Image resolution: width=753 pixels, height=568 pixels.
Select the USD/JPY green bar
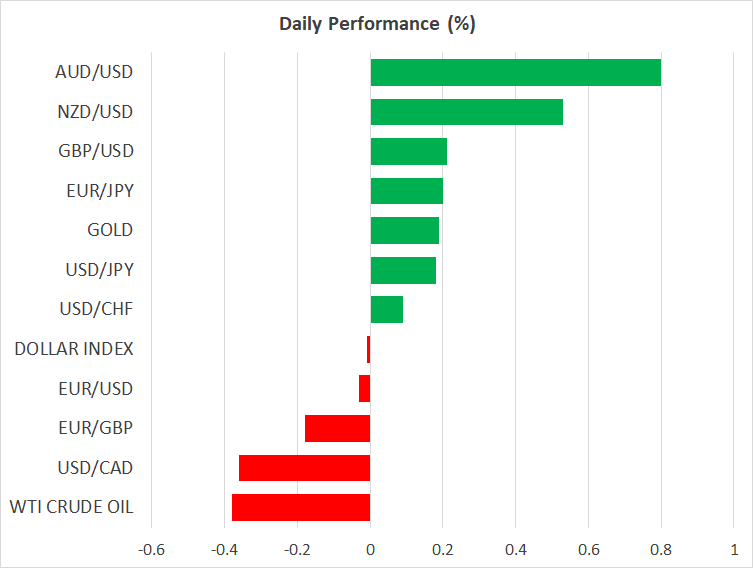click(403, 270)
